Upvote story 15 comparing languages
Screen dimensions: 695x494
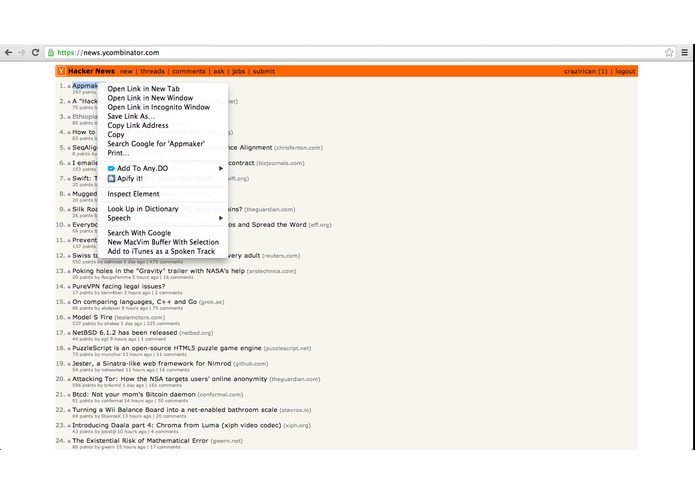click(x=69, y=302)
